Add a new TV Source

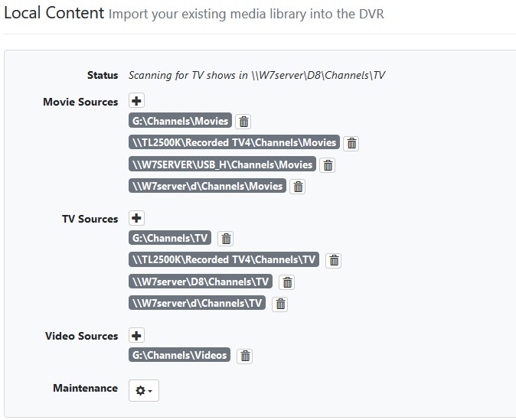click(136, 218)
